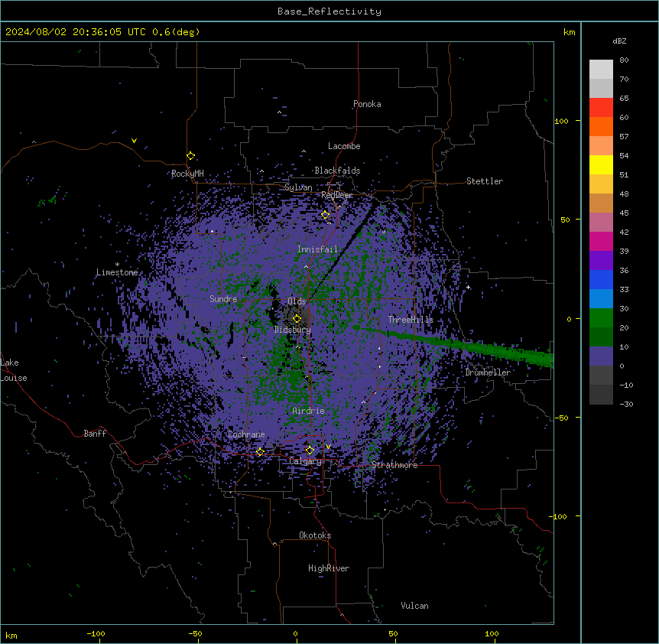Select the blue 36 dBZ legend swatch
The image size is (659, 644).
pos(601,279)
